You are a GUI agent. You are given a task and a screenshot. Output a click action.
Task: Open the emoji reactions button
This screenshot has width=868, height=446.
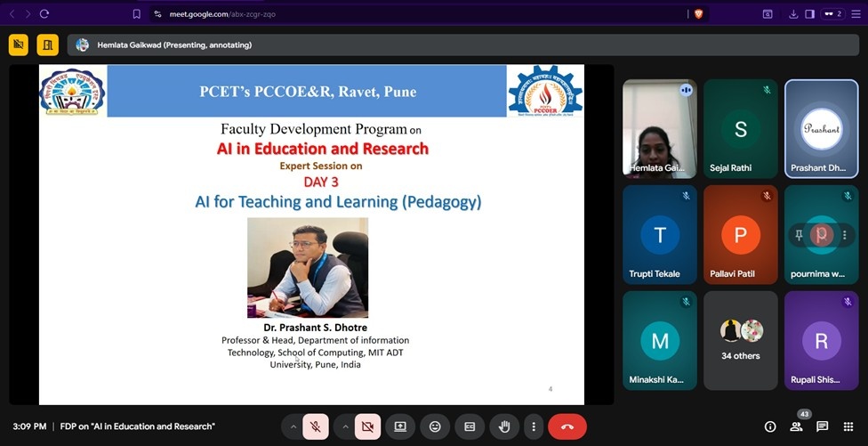(x=435, y=426)
